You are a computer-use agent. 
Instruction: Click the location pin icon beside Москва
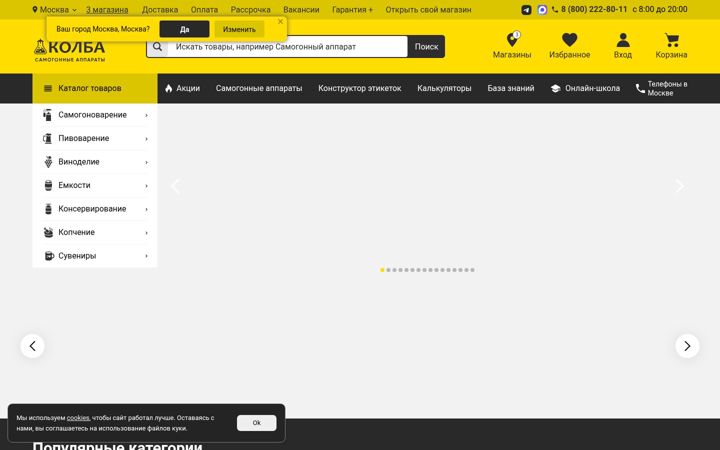[x=35, y=9]
